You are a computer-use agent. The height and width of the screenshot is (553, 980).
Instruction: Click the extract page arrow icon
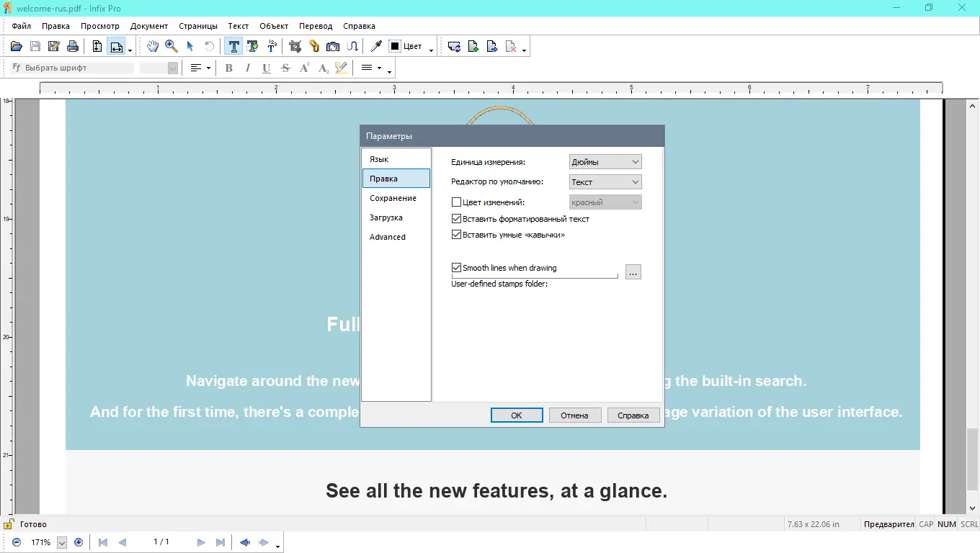pyautogui.click(x=492, y=47)
